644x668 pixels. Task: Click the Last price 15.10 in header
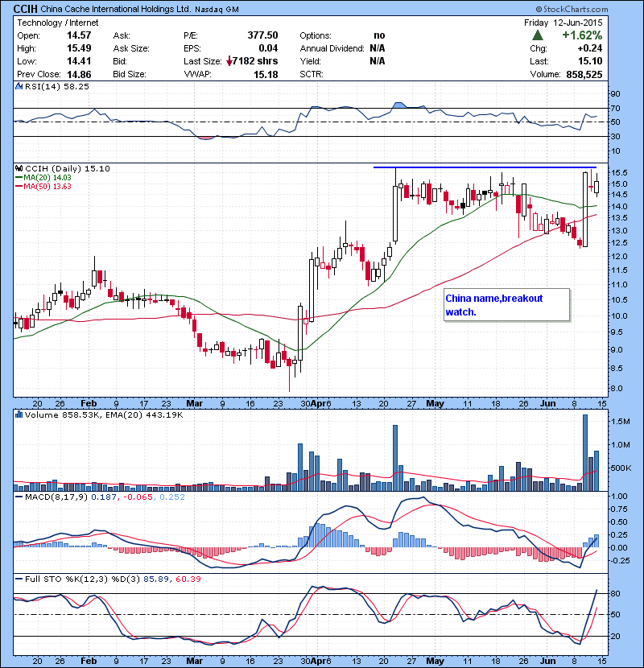[590, 61]
